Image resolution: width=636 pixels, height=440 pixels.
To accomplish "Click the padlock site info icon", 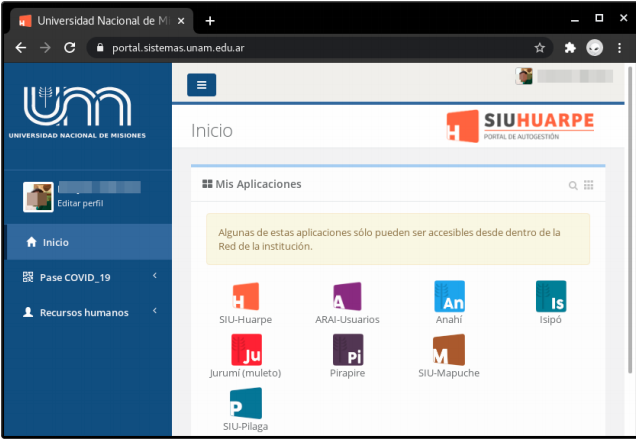I will click(100, 48).
